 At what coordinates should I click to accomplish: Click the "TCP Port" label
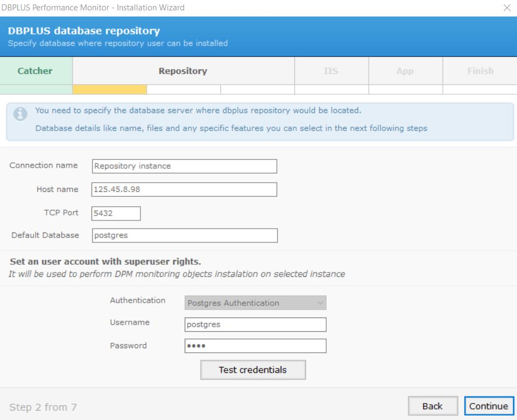[61, 213]
